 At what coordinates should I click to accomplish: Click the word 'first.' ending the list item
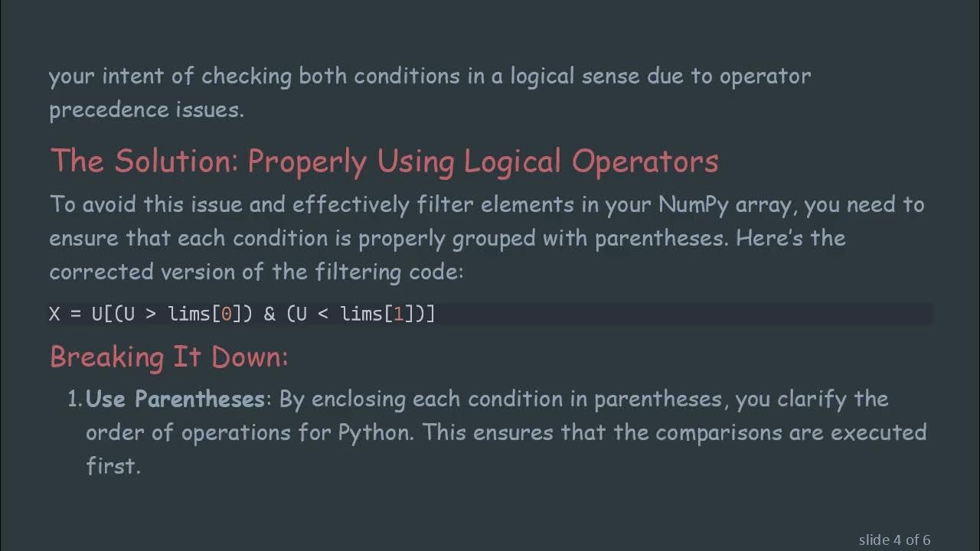113,466
